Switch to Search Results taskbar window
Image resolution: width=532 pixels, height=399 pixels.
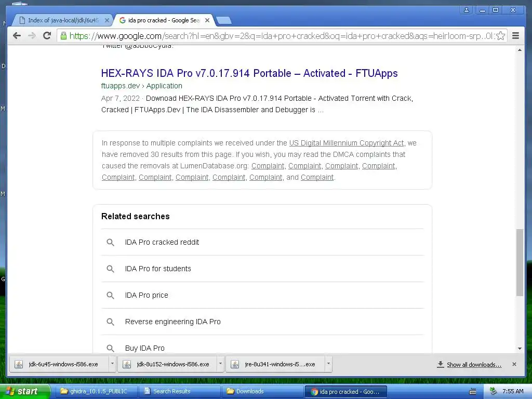tap(179, 391)
